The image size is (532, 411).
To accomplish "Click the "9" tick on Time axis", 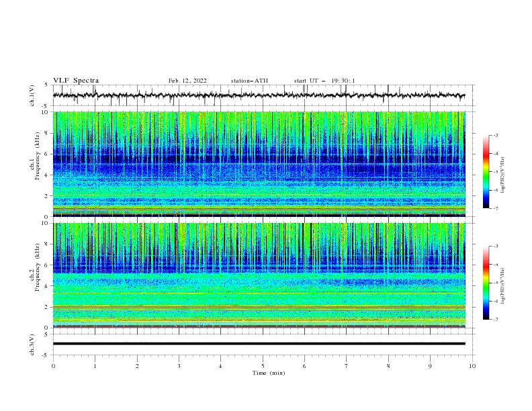I will tap(430, 366).
